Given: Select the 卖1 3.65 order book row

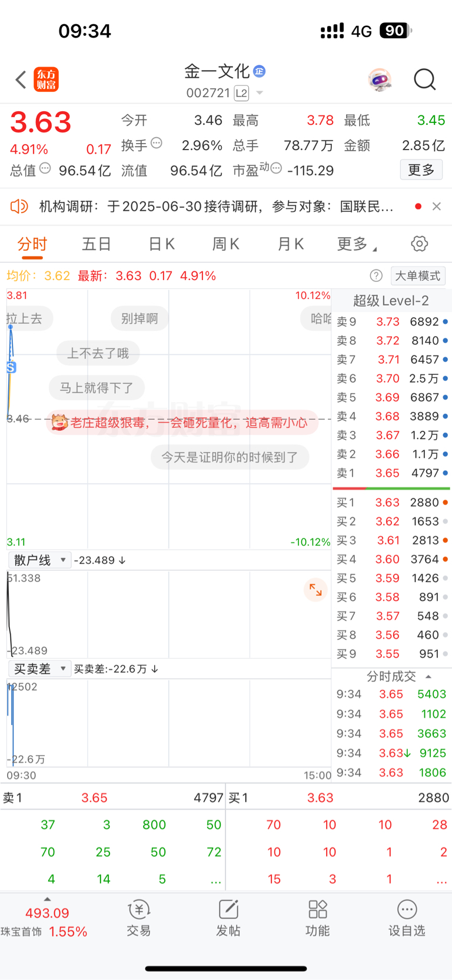Looking at the screenshot, I should pos(391,473).
